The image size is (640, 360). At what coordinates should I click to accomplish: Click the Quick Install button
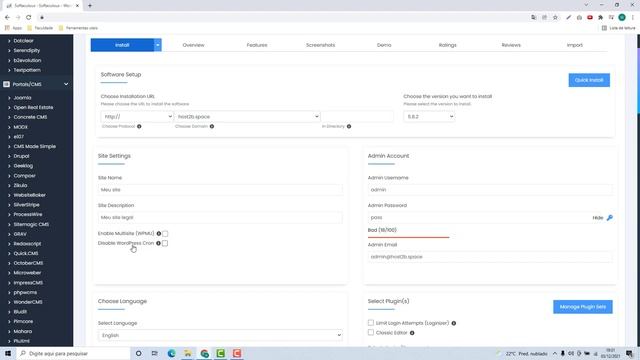pos(589,80)
